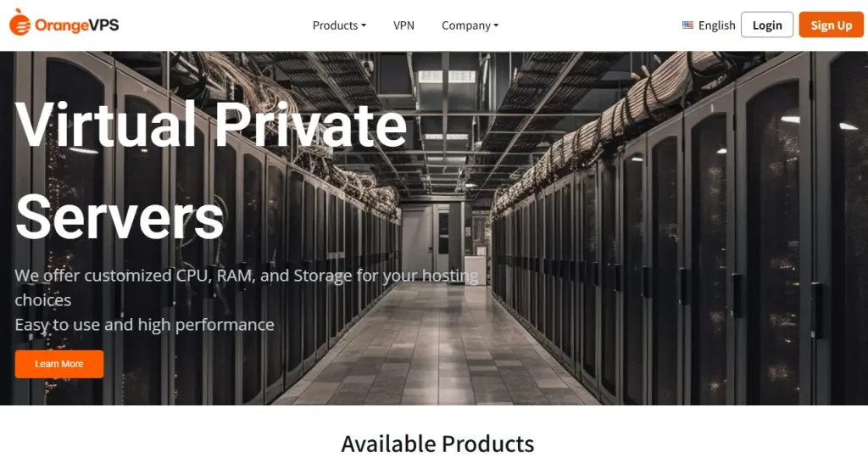Click the ceiling lights in the hero image

coord(446,76)
